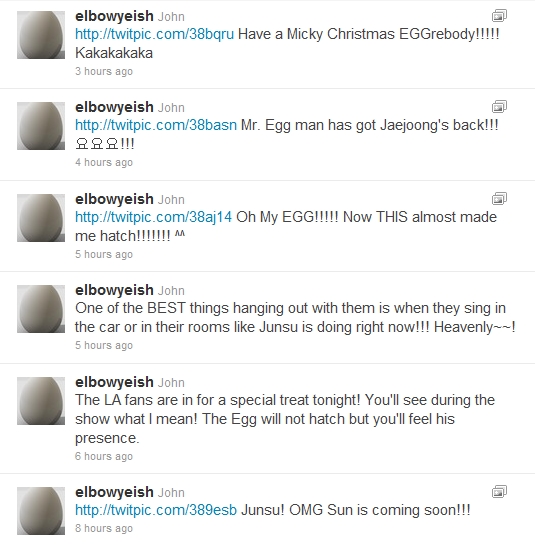535x546 pixels.
Task: Open the '6 hours ago' timestamp
Action: point(104,456)
